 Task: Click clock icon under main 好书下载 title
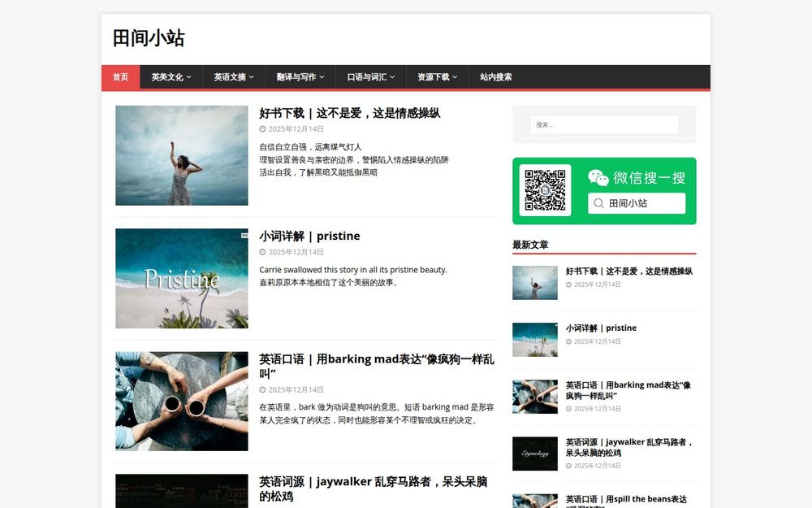[262, 129]
